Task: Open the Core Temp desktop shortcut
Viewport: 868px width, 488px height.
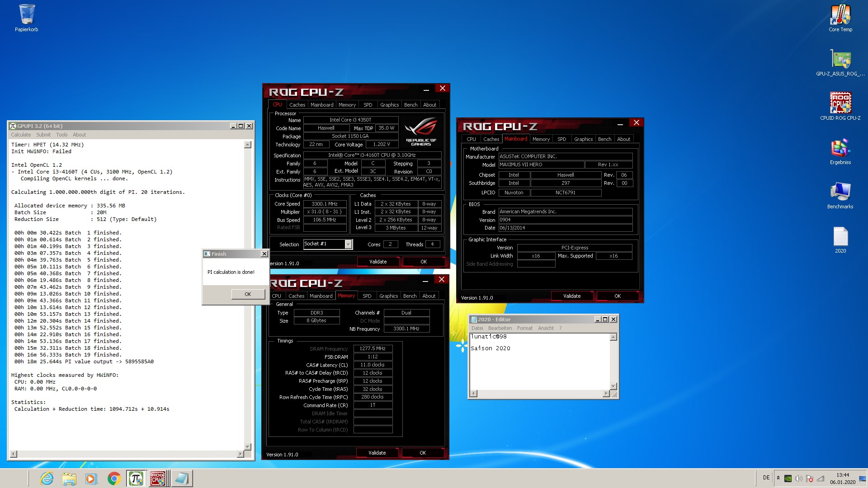Action: [x=840, y=18]
